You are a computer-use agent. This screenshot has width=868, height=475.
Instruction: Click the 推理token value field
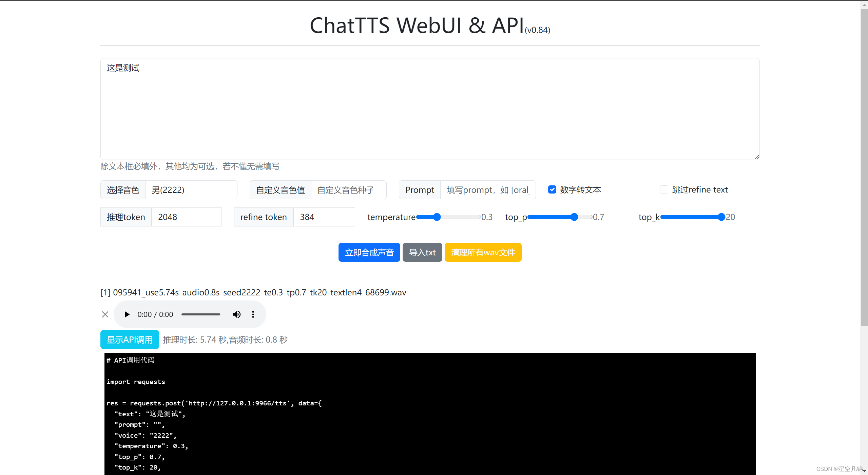click(186, 217)
